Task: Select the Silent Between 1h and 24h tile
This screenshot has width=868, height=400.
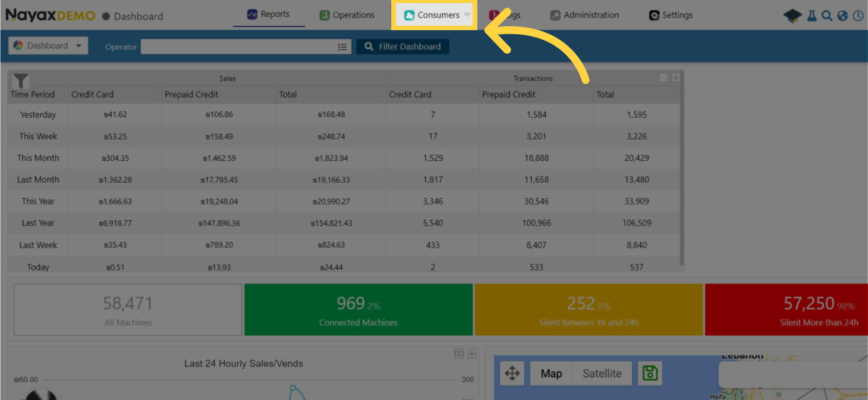Action: [x=589, y=310]
